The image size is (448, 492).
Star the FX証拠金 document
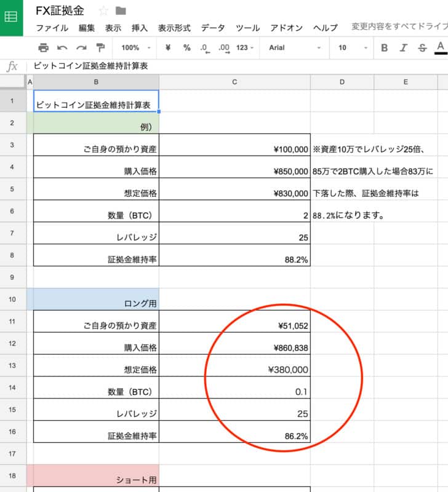pos(103,11)
